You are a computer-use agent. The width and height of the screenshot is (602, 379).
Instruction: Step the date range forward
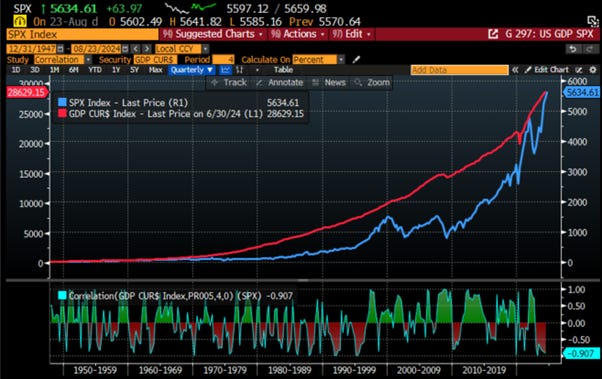pos(147,49)
